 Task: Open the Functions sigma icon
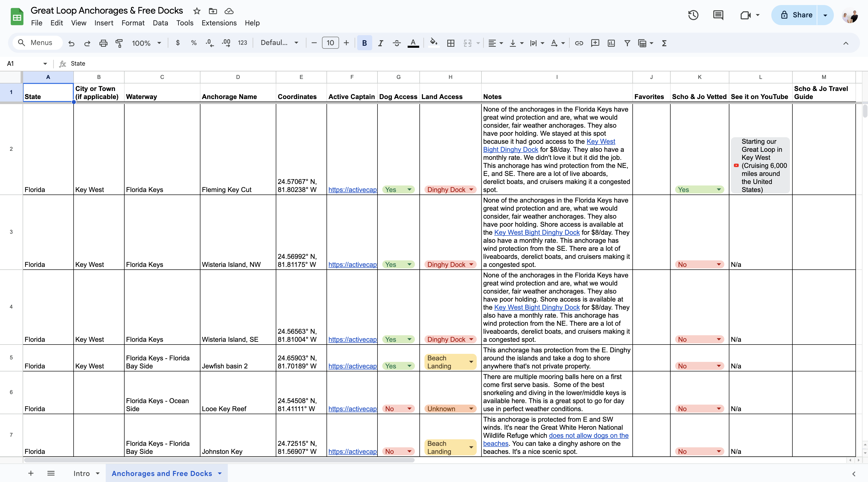(x=664, y=43)
